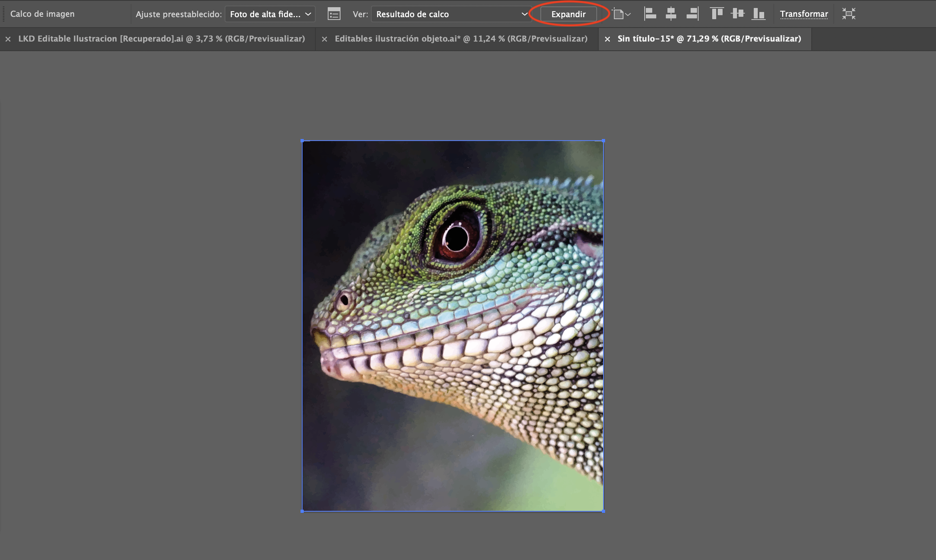
Task: Click the Expandir button
Action: pos(568,14)
